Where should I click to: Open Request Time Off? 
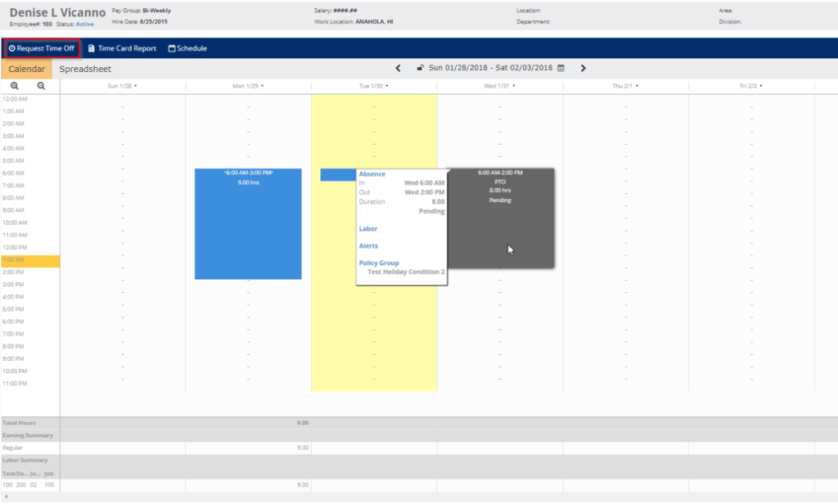[x=42, y=48]
